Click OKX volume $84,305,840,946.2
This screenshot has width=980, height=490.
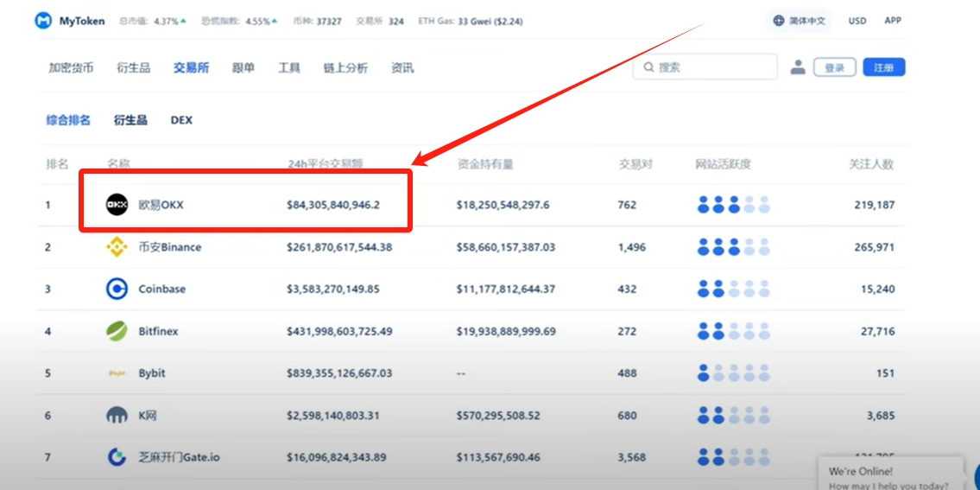point(333,205)
